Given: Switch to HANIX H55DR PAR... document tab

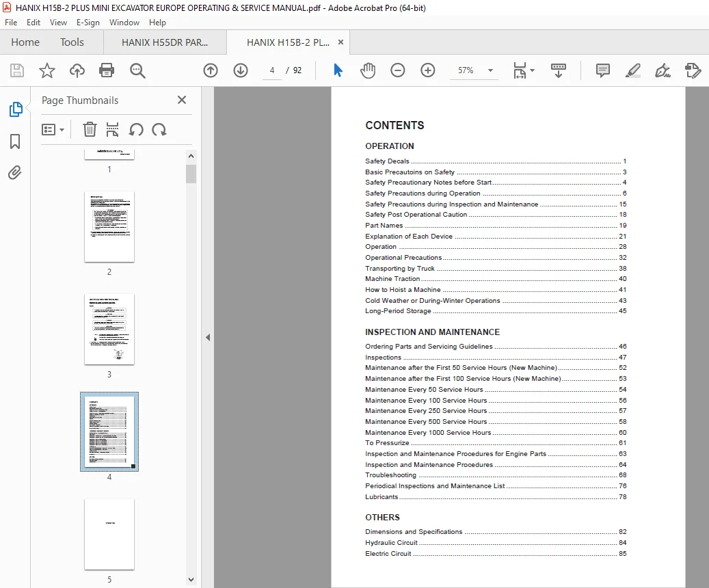Looking at the screenshot, I should (165, 42).
